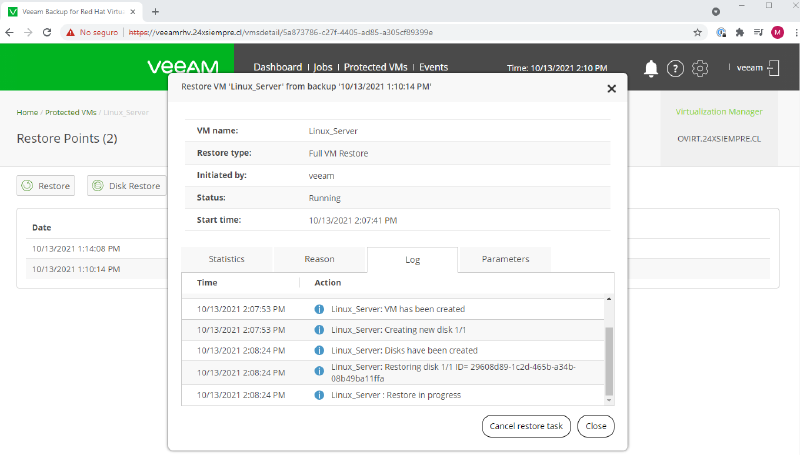Open the media control playlist icon
Screen dimensions: 800x455
[x=759, y=32]
